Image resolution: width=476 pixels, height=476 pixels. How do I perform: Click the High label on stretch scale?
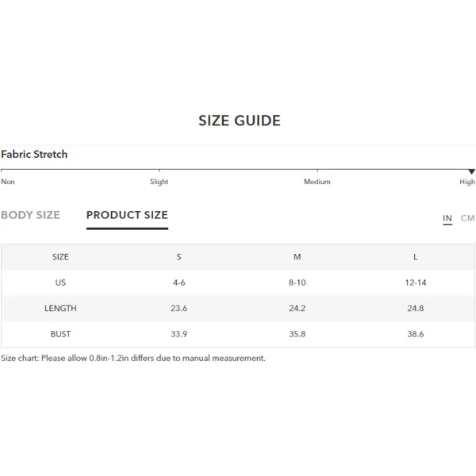click(467, 182)
